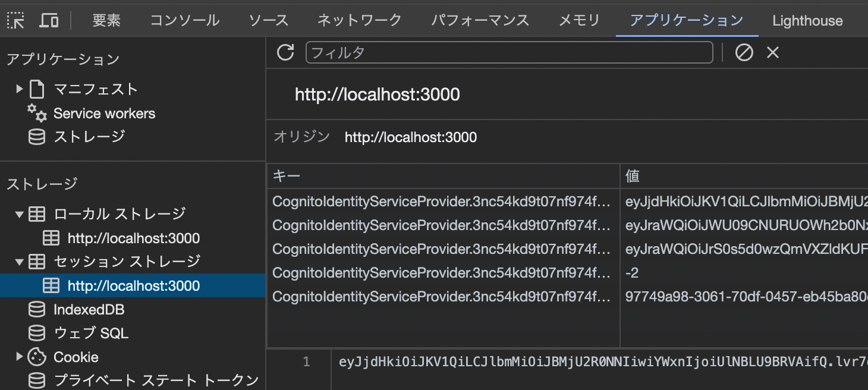Switch to the ネットワーク tab
The image size is (868, 390).
(359, 20)
